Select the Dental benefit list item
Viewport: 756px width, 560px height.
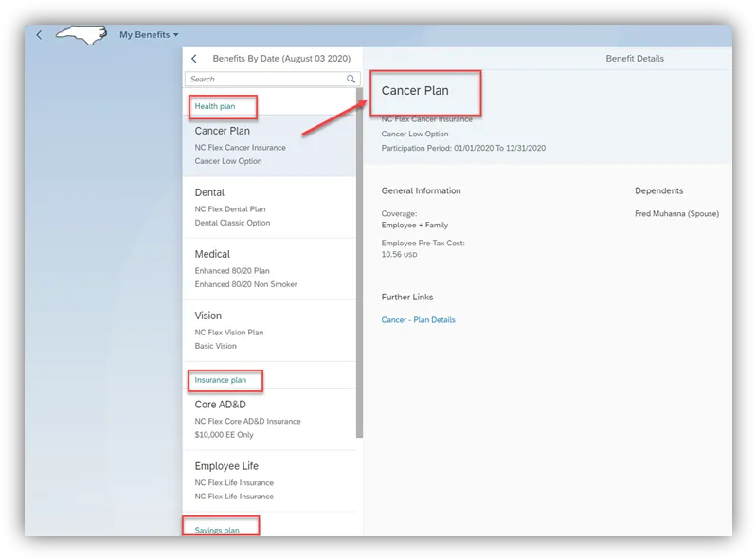click(x=269, y=208)
